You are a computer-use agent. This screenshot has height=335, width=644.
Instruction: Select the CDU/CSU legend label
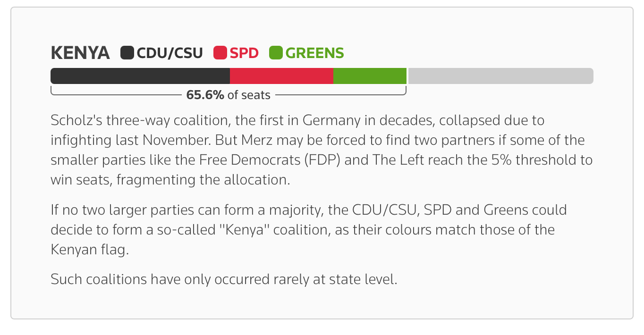(x=169, y=53)
